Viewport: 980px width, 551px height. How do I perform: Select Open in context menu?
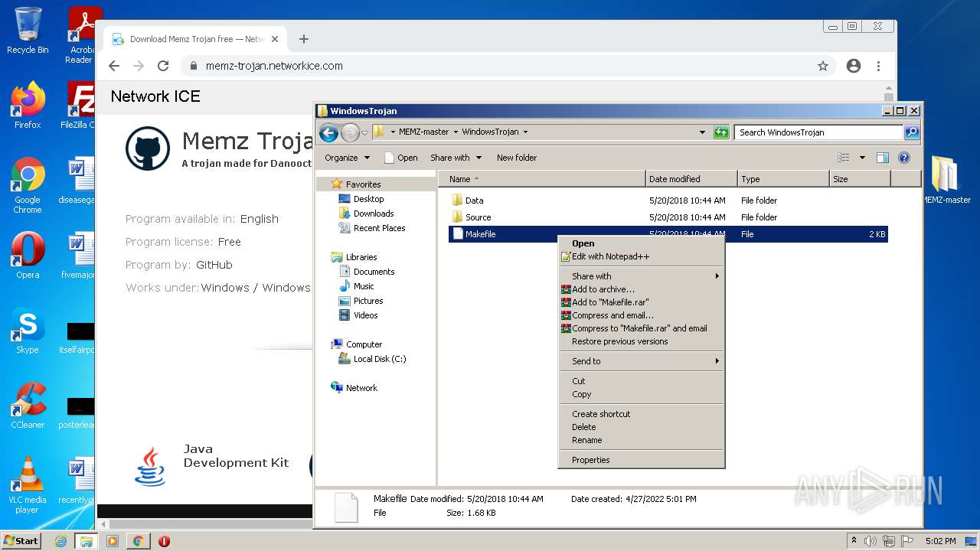click(642, 243)
